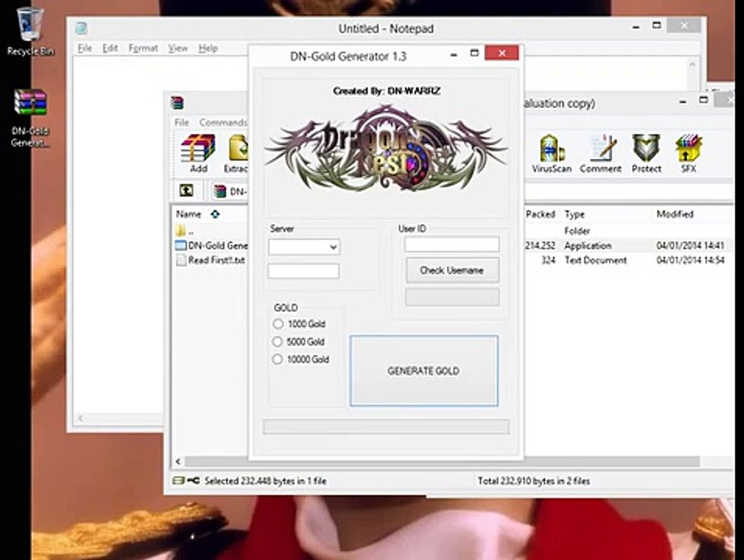This screenshot has width=744, height=560.
Task: Open Notepad File menu
Action: 85,48
